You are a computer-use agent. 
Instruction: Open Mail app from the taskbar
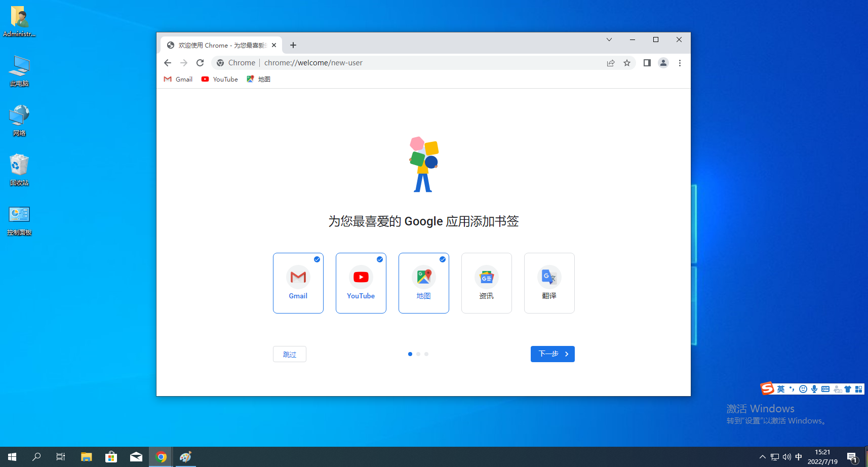136,457
